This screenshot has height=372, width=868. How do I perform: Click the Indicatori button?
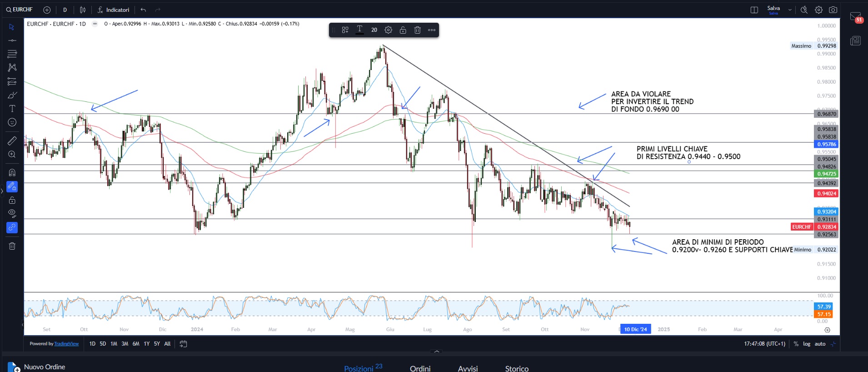114,10
